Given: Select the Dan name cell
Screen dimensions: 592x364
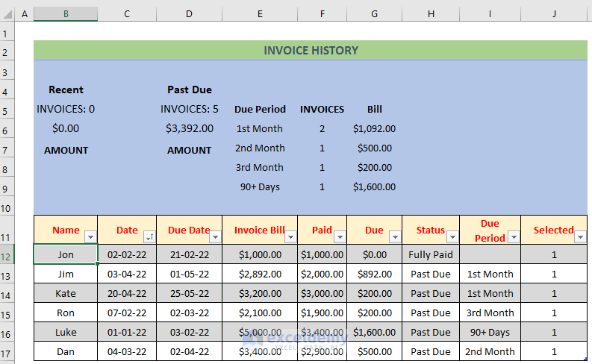Looking at the screenshot, I should [66, 352].
